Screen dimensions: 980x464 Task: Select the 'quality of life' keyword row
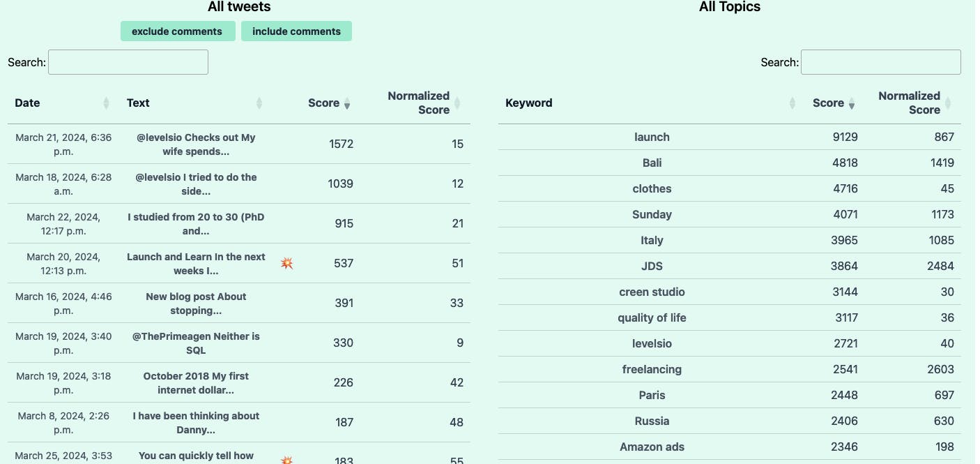pos(729,317)
